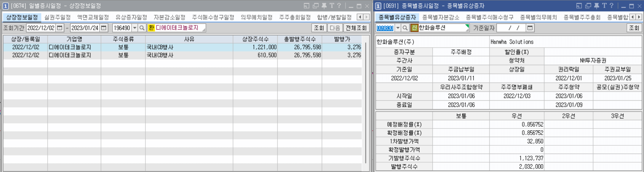Open 주식매수청구일정 tab
644x172 pixels.
[x=213, y=17]
